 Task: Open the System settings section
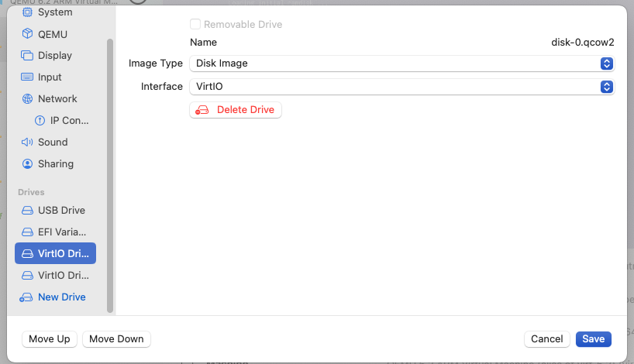55,12
